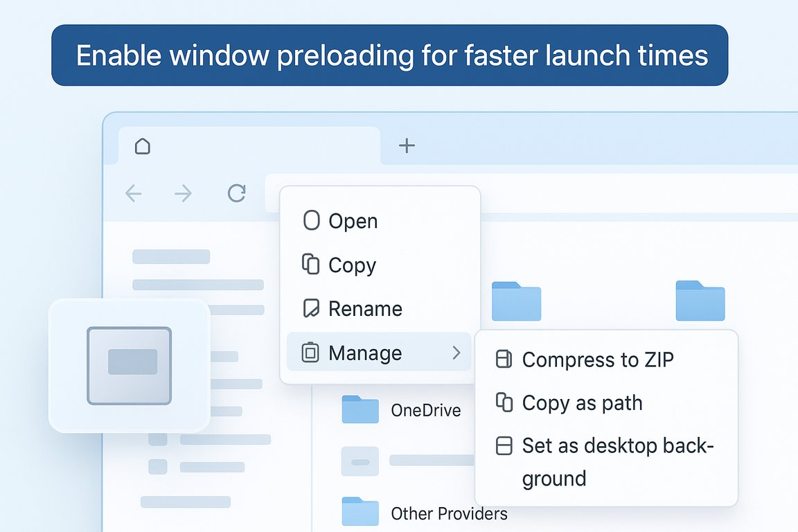798x532 pixels.
Task: Choose Copy from the context menu
Action: point(380,265)
